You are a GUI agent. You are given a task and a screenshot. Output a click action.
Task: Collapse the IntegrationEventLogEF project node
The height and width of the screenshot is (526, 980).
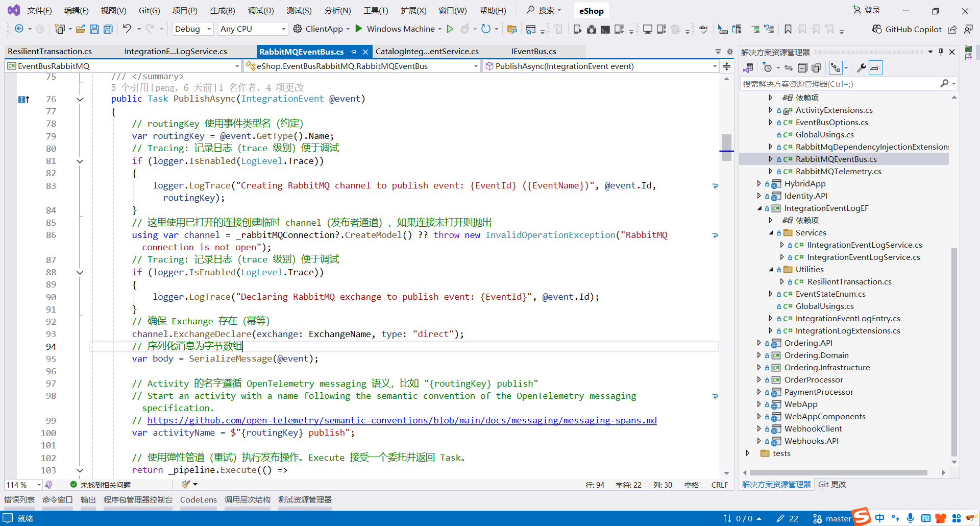click(759, 208)
